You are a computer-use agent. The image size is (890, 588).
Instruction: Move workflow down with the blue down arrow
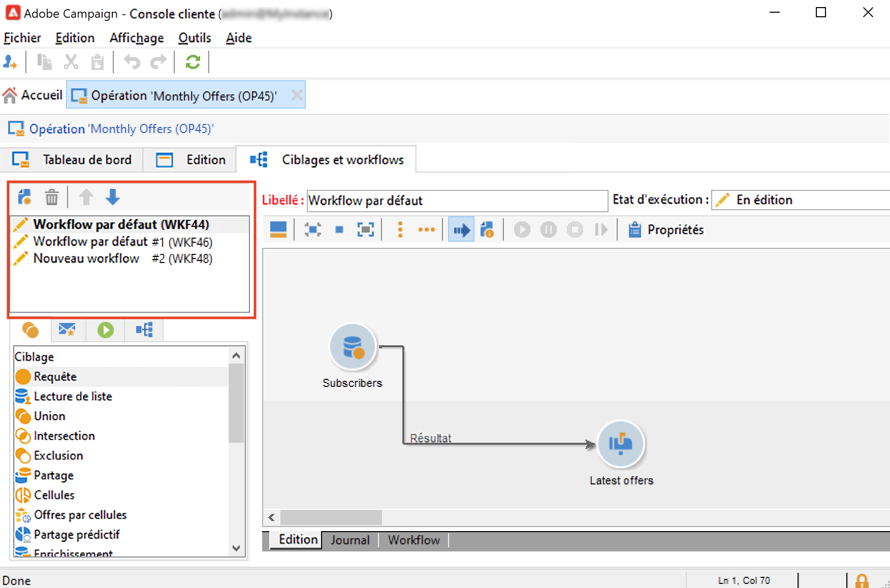[x=113, y=197]
